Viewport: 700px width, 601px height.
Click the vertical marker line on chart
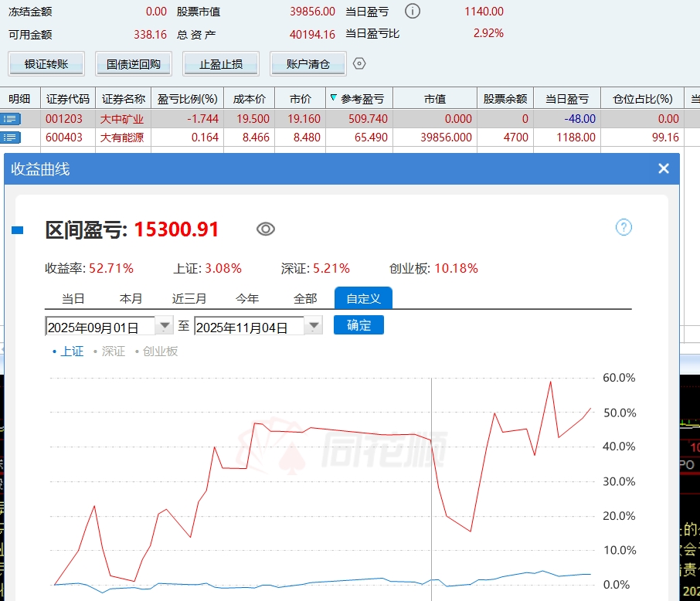[x=431, y=489]
